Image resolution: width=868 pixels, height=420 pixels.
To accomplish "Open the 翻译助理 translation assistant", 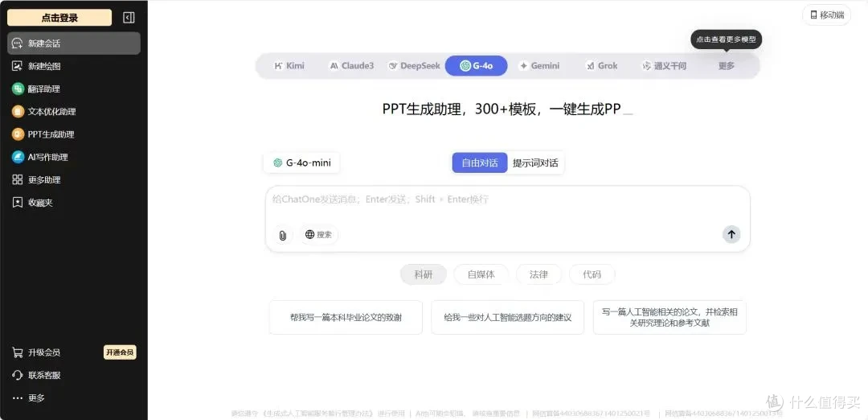I will pos(74,89).
